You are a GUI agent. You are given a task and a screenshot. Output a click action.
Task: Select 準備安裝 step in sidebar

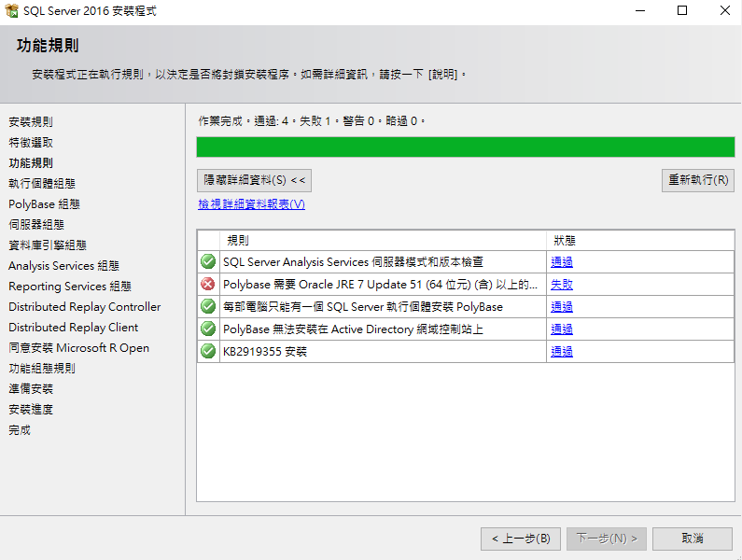coord(31,389)
